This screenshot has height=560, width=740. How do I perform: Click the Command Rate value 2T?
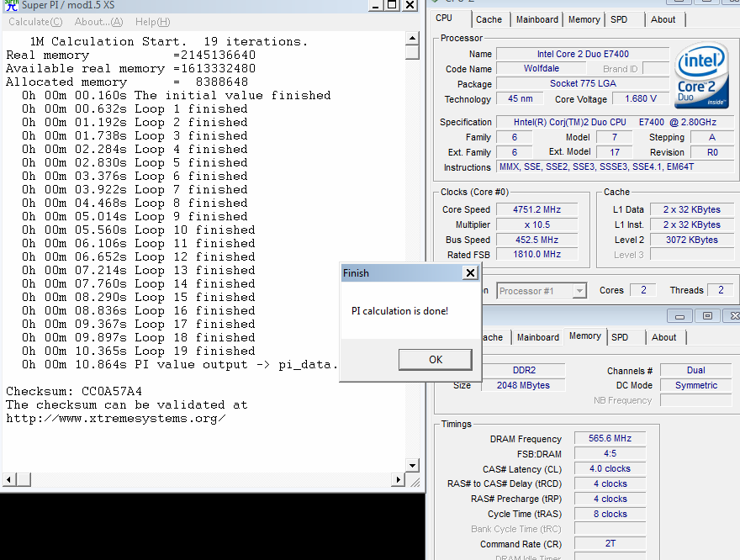click(x=610, y=543)
